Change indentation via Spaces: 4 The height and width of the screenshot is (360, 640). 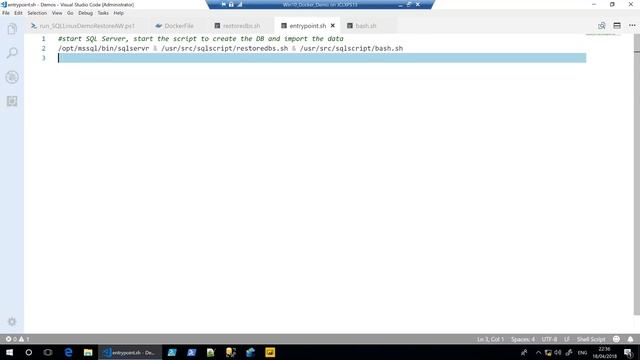(522, 339)
